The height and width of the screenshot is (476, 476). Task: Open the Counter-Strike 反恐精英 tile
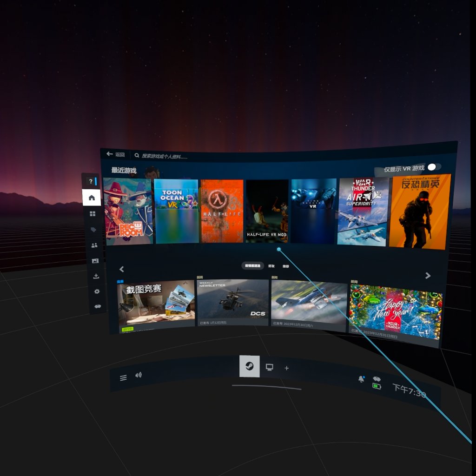420,212
